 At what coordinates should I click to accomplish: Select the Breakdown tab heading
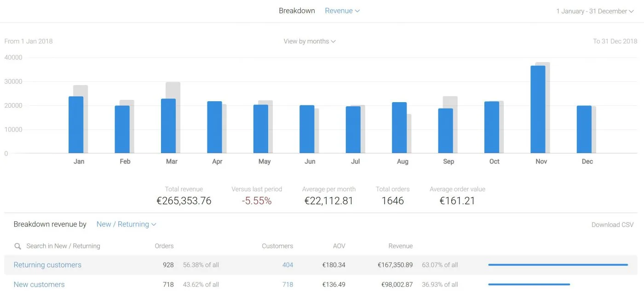[297, 11]
